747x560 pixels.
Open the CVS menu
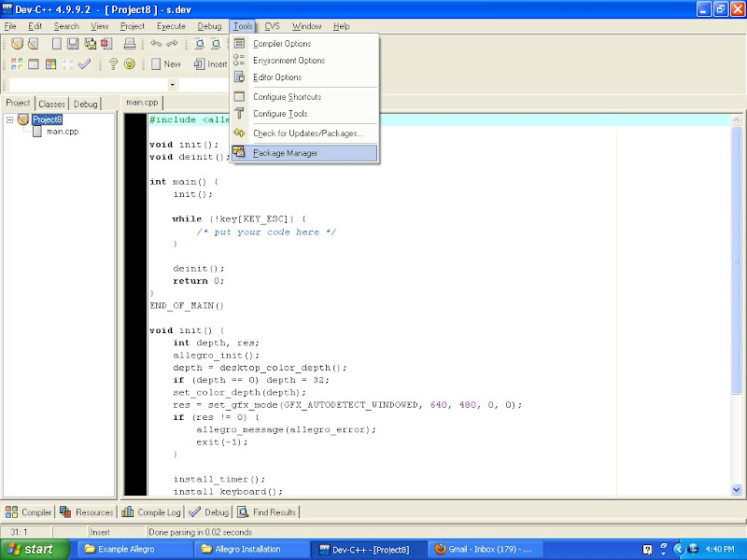tap(272, 26)
